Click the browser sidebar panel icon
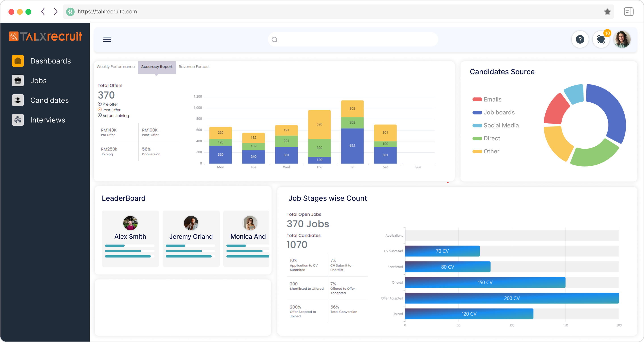The image size is (644, 342). pos(629,11)
